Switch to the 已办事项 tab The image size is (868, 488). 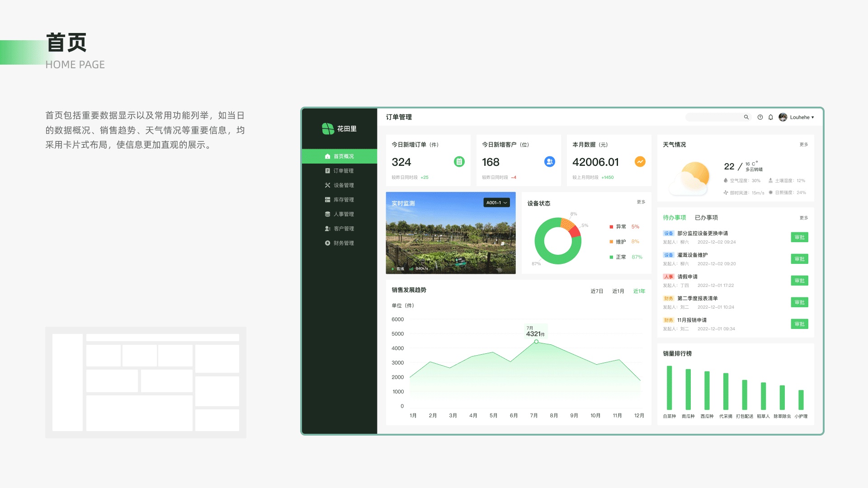tap(706, 217)
